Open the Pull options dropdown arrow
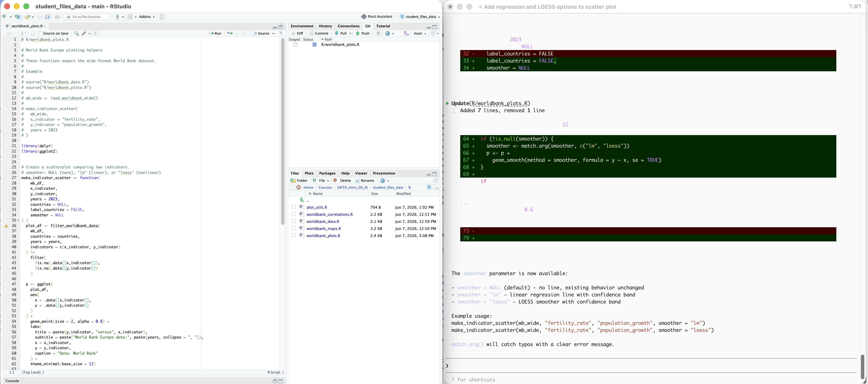868x384 pixels. click(x=350, y=33)
